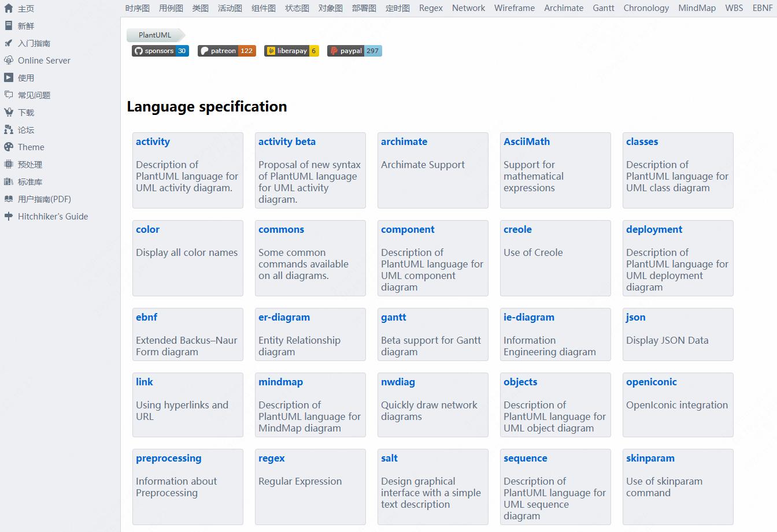This screenshot has width=777, height=532.
Task: Select Gantt in the top navigation
Action: (x=604, y=8)
